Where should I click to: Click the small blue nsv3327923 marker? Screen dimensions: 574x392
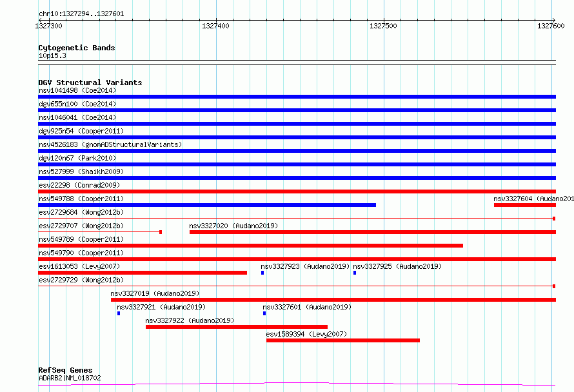262,273
